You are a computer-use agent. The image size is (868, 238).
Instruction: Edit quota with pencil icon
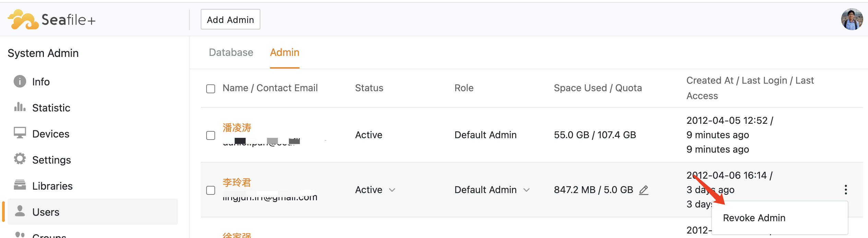click(x=644, y=190)
